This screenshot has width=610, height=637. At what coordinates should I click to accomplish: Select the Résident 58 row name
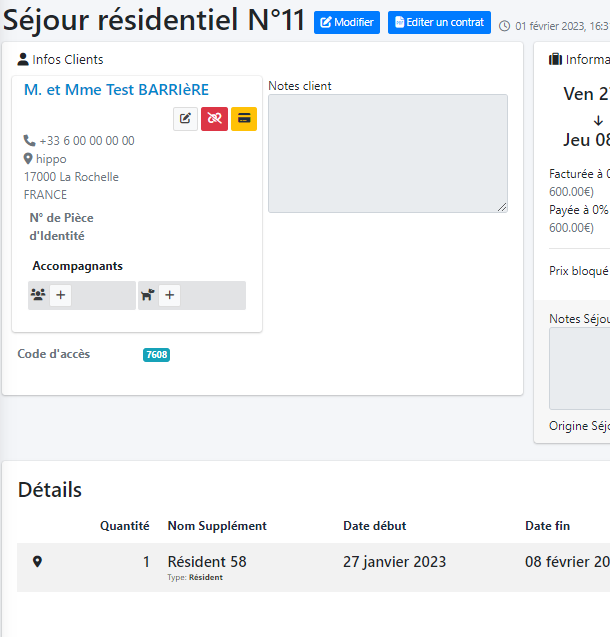pyautogui.click(x=206, y=562)
